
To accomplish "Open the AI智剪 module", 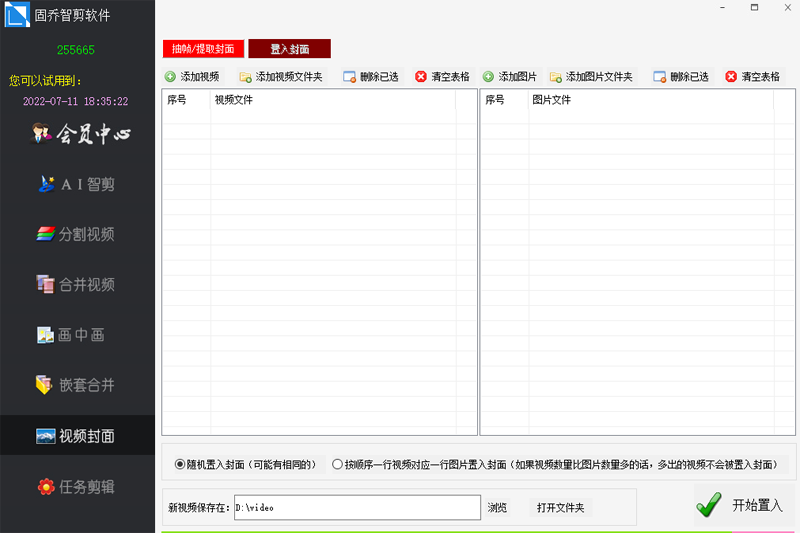I will coord(77,184).
